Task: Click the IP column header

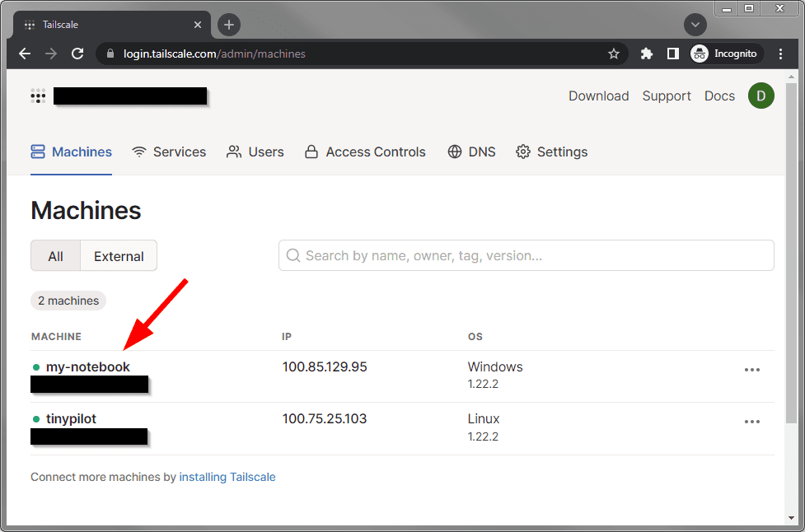Action: (287, 337)
